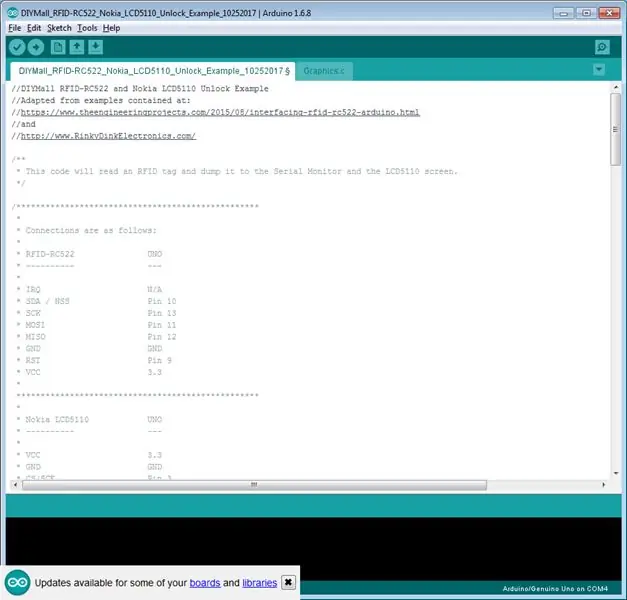
Task: Click the 'IRQ' pin row text
Action: pos(33,289)
